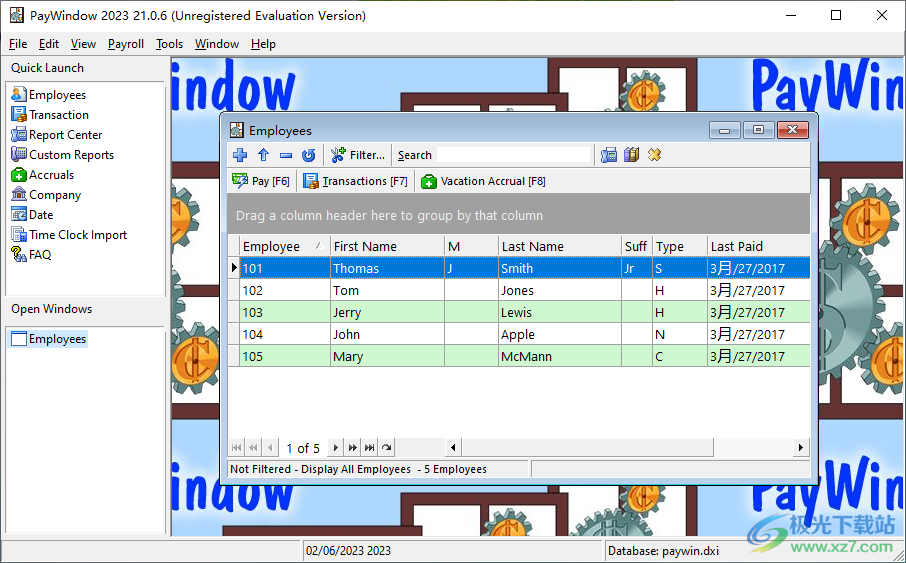This screenshot has height=563, width=906.
Task: Click Vacation Accrual [F8] button
Action: point(483,181)
